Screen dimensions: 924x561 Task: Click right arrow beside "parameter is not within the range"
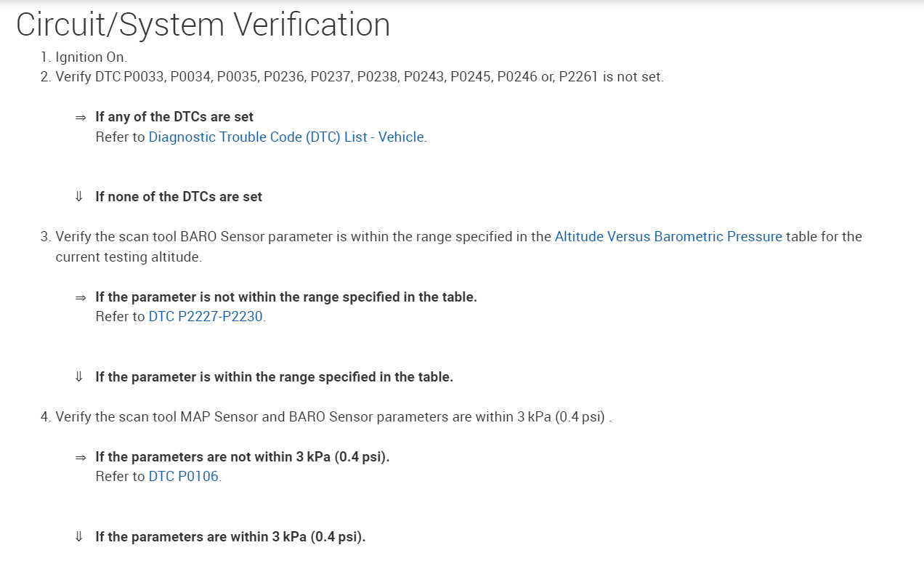click(x=80, y=297)
